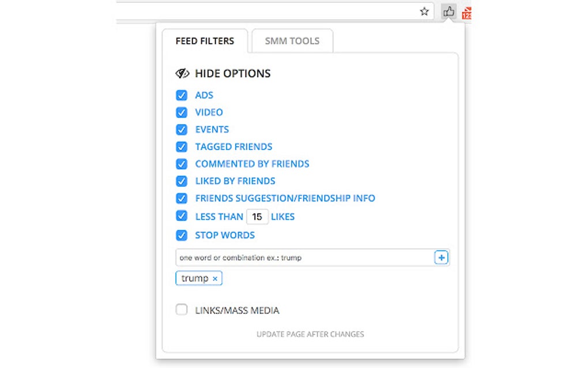Enable the LINKS/MASS MEDIA checkbox

pyautogui.click(x=182, y=310)
